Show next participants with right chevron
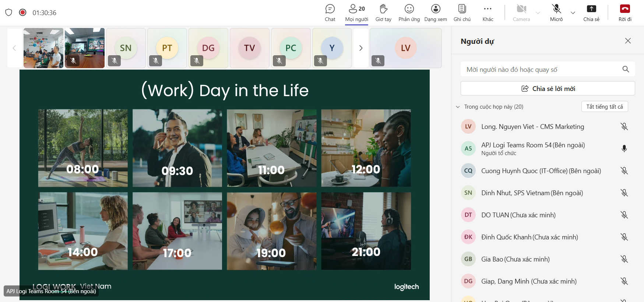 (361, 48)
